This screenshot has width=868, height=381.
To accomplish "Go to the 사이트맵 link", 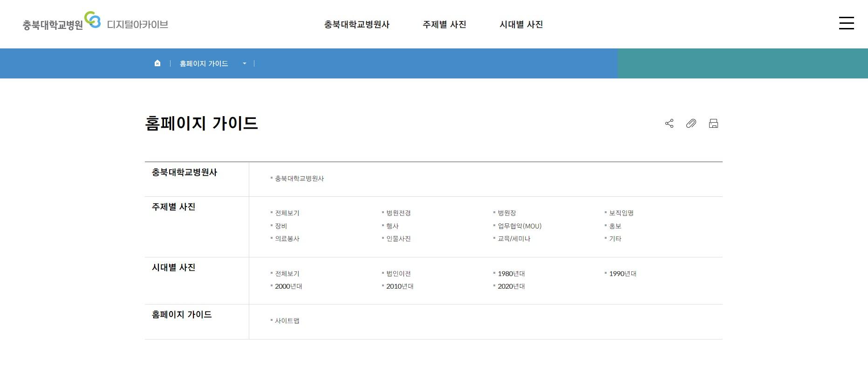I will coord(287,321).
